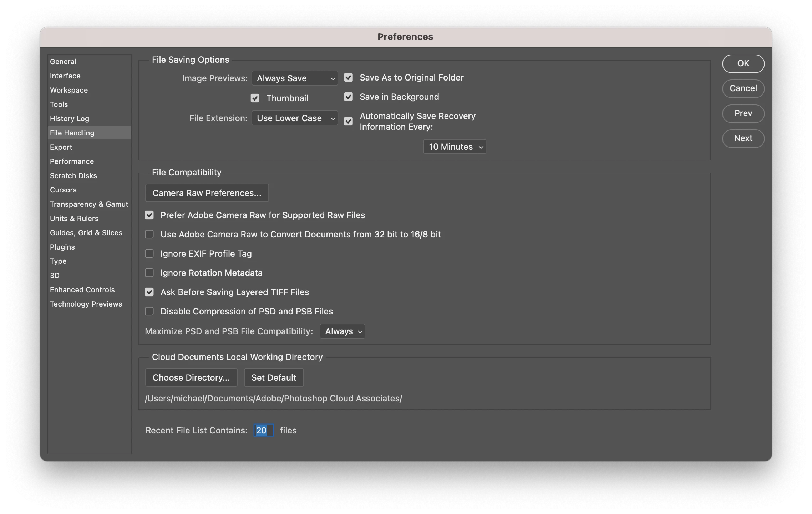Screen dimensions: 812x514
Task: Click Choose Directory button
Action: (191, 378)
